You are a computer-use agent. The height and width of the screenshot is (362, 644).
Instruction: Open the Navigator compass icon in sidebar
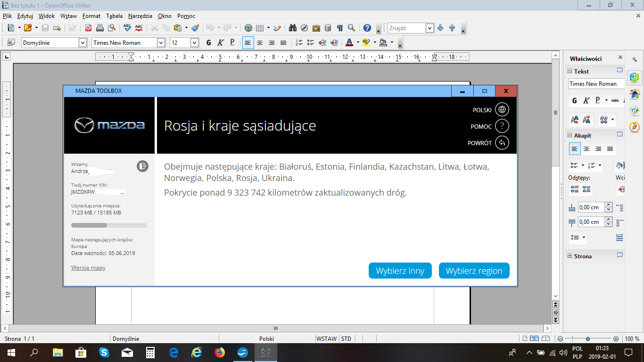tap(635, 127)
